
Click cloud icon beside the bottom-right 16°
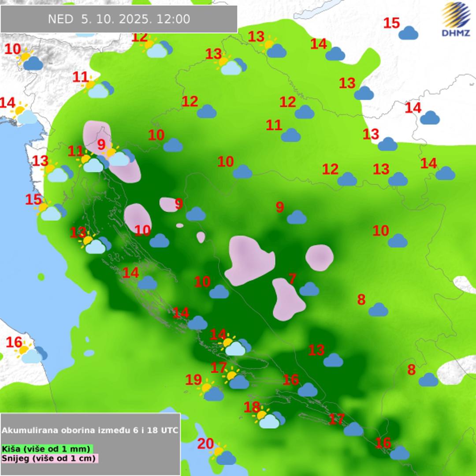pos(399,453)
